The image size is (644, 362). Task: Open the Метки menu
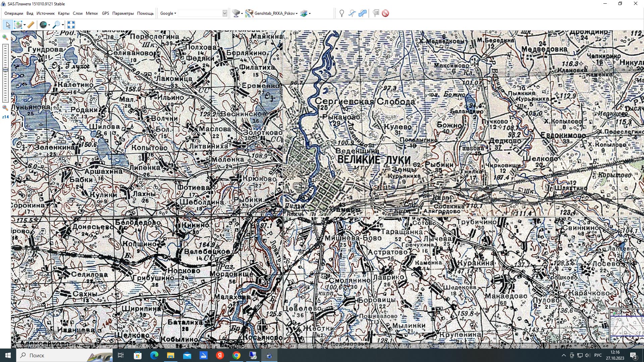pos(92,13)
